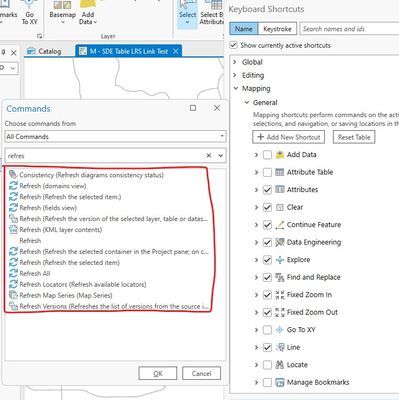The width and height of the screenshot is (399, 400).
Task: Click the Reset Table button
Action: coord(354,137)
